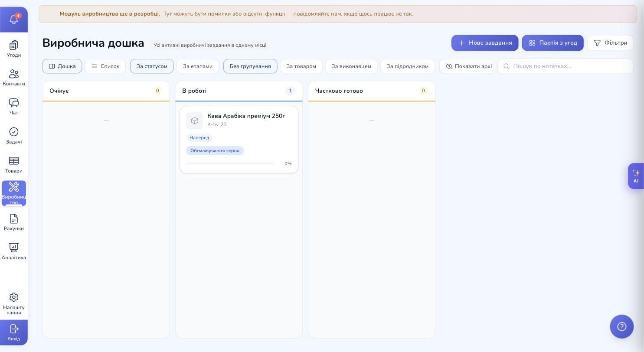
Task: Select За етапами column mode
Action: click(198, 66)
